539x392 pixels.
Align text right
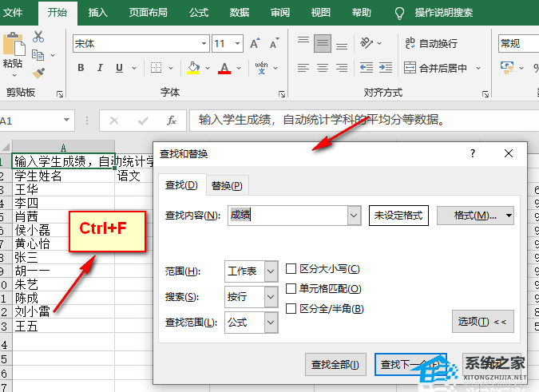click(x=342, y=68)
